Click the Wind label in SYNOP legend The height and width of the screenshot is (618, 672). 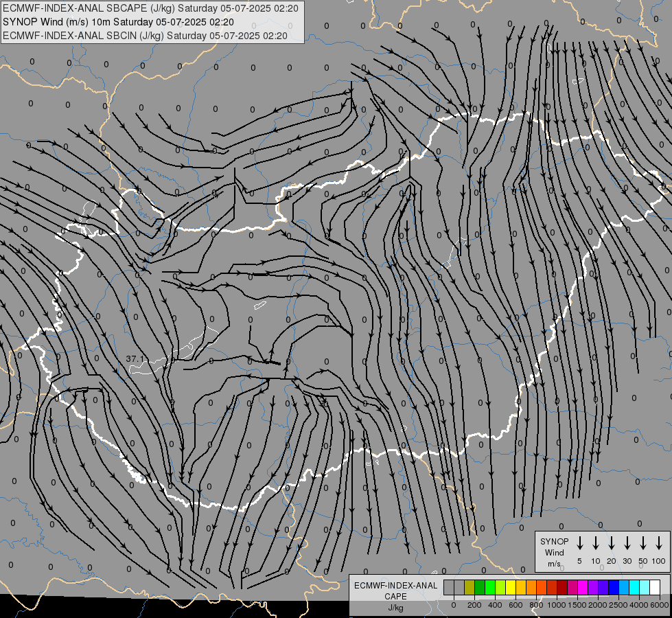coord(554,552)
